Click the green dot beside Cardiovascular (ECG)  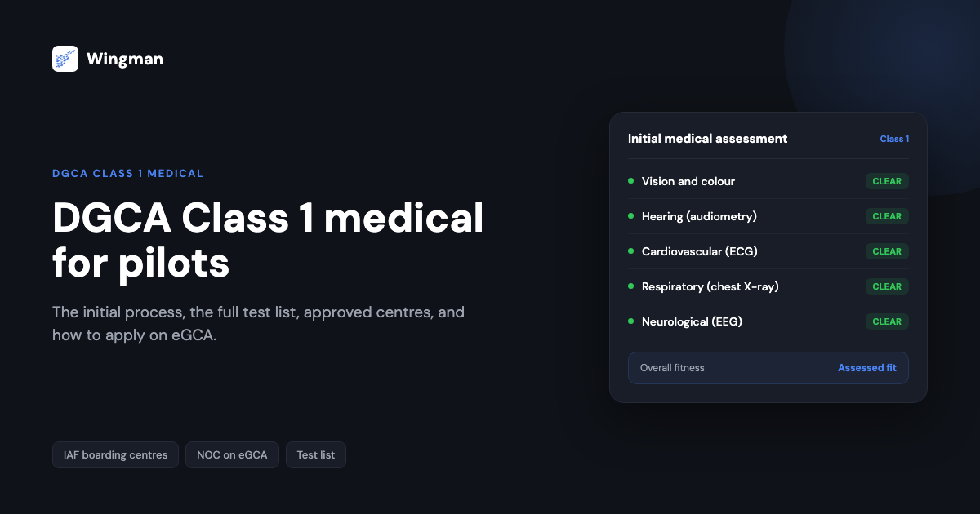pyautogui.click(x=630, y=251)
